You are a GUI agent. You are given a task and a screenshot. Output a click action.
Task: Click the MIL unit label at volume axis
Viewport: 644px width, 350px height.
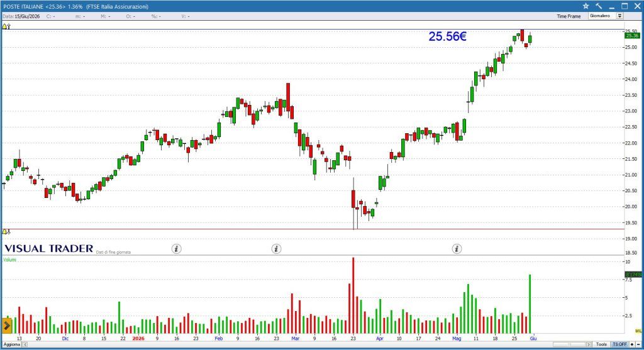point(638,331)
